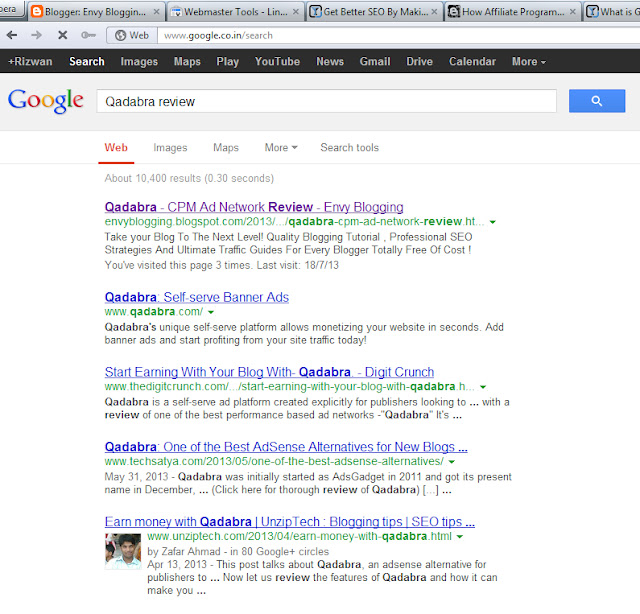
Task: Open Search tools
Action: pyautogui.click(x=350, y=148)
